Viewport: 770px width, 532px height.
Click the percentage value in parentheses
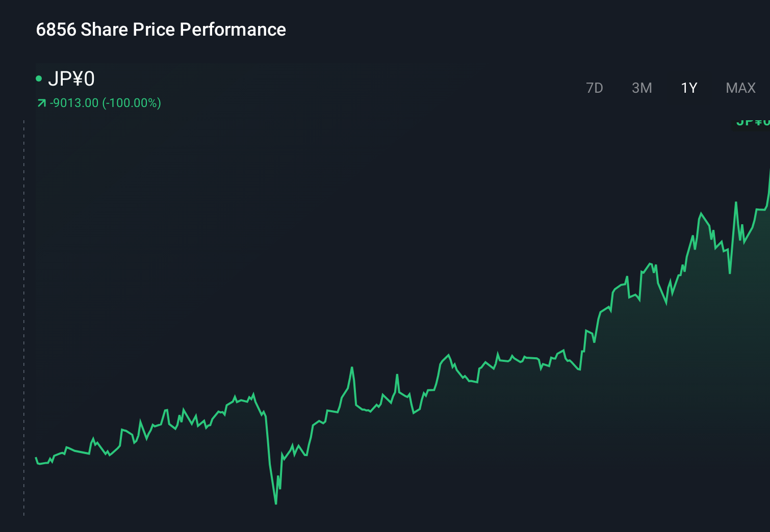pos(132,102)
